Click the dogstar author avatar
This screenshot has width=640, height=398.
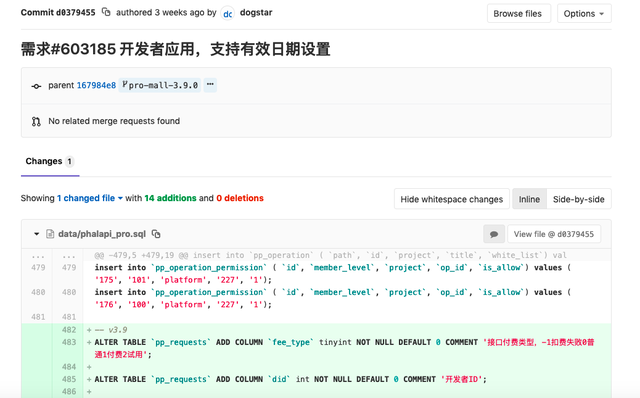point(227,13)
